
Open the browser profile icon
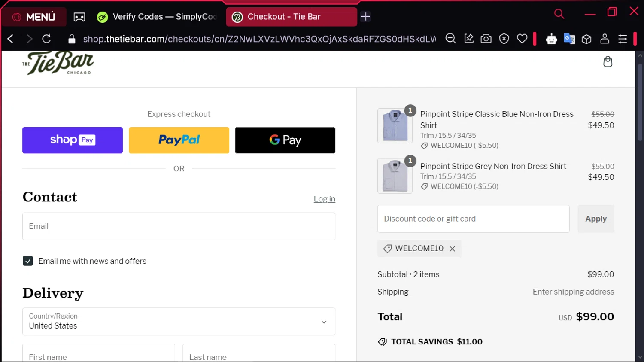tap(605, 39)
